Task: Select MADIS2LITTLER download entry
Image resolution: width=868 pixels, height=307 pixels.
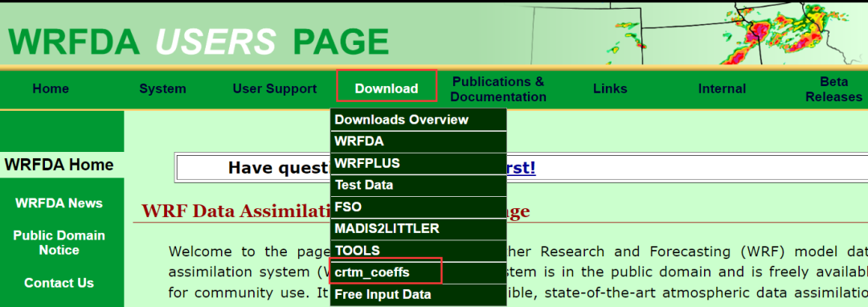Action: [x=419, y=228]
